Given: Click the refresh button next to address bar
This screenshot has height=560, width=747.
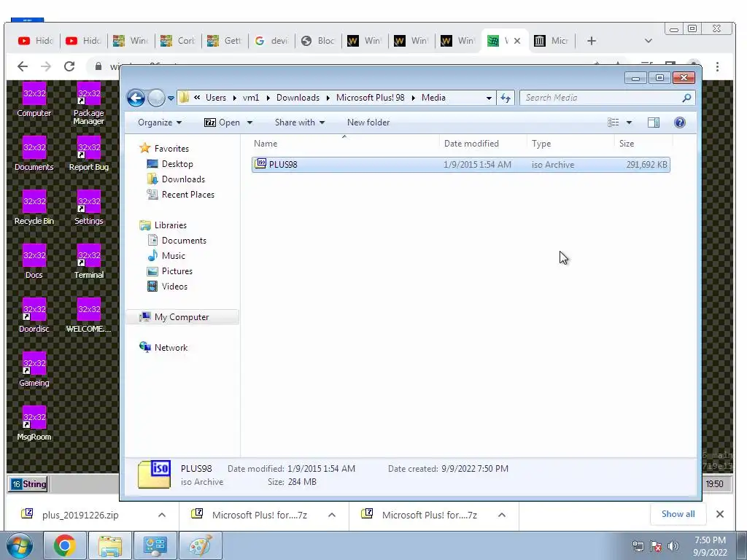Looking at the screenshot, I should click(506, 98).
